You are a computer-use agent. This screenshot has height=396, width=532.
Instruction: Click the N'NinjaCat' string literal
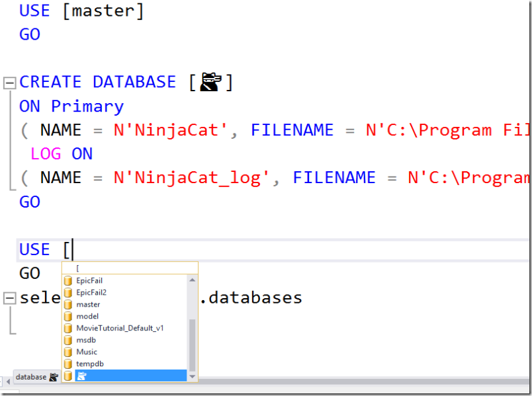coord(170,130)
